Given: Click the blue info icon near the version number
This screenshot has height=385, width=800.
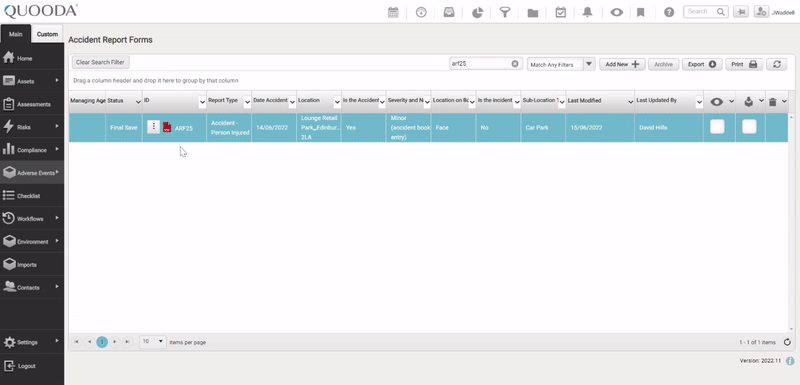Looking at the screenshot, I should click(x=790, y=361).
